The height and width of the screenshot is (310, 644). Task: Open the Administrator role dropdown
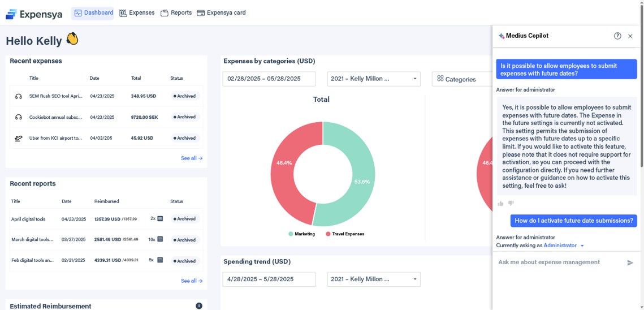point(564,246)
